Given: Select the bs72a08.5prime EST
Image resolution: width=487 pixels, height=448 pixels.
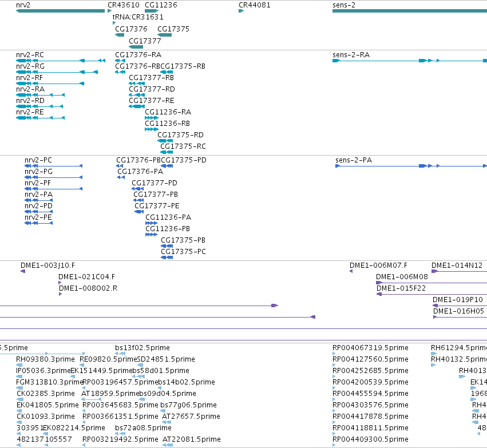Looking at the screenshot, I should (143, 428).
